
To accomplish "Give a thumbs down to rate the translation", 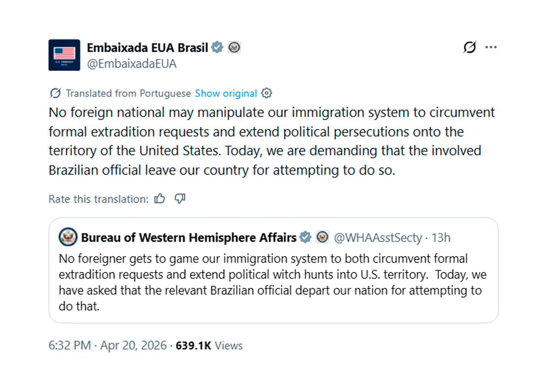I will [x=179, y=199].
